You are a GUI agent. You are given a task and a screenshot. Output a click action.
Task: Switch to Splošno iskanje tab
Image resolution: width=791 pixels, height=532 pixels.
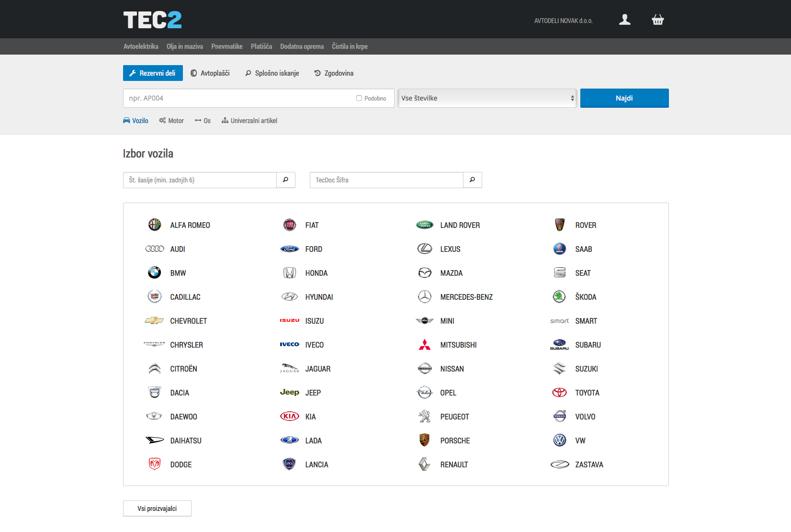pos(272,73)
